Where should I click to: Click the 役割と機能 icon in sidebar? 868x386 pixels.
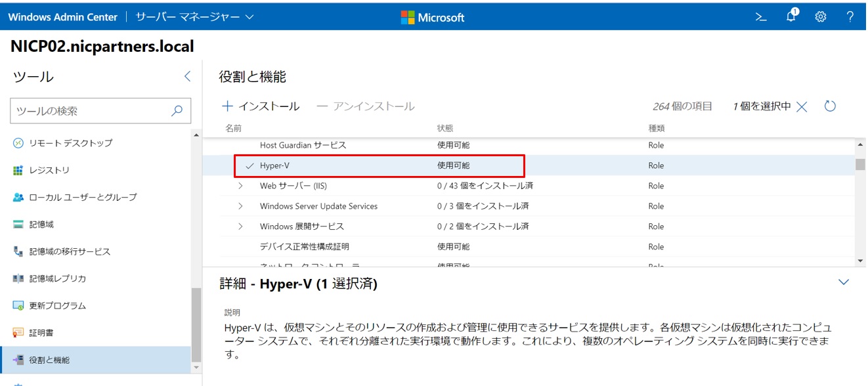click(18, 360)
